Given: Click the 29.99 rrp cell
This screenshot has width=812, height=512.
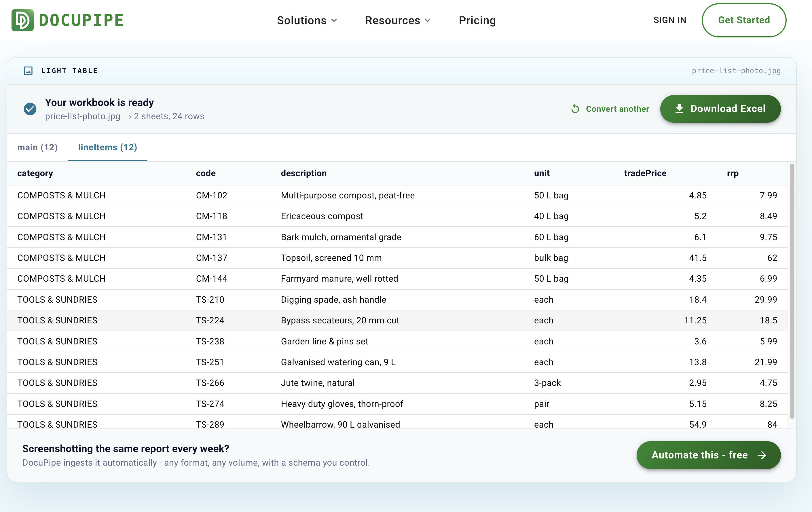Looking at the screenshot, I should (x=765, y=299).
